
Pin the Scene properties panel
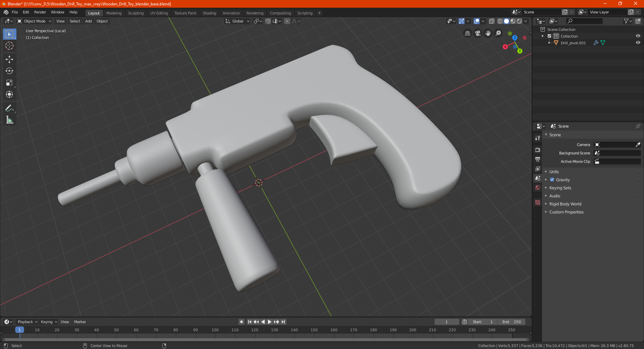pos(638,126)
